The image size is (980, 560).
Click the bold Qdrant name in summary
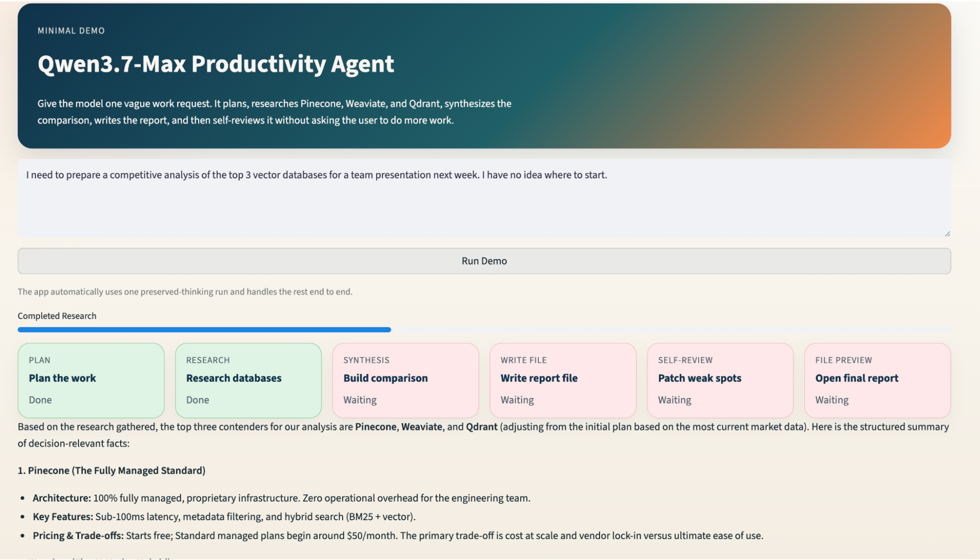click(481, 427)
